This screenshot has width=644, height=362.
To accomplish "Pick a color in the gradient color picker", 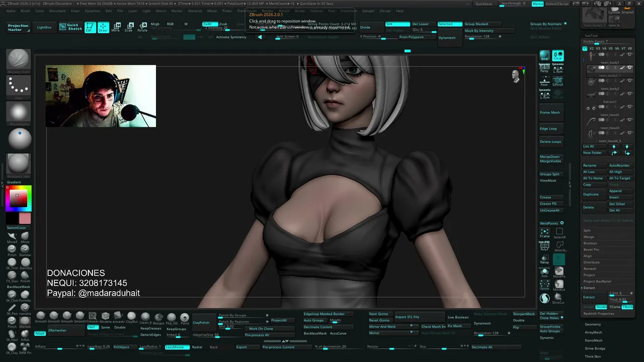I will pos(18,198).
